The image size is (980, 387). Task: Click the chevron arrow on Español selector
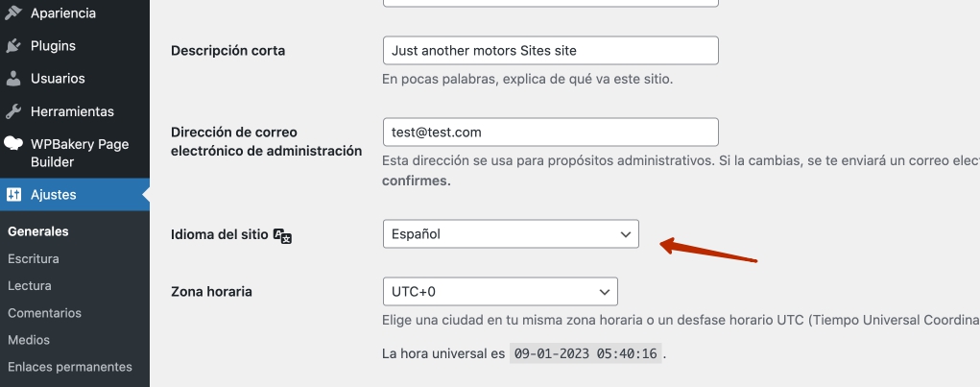tap(626, 233)
